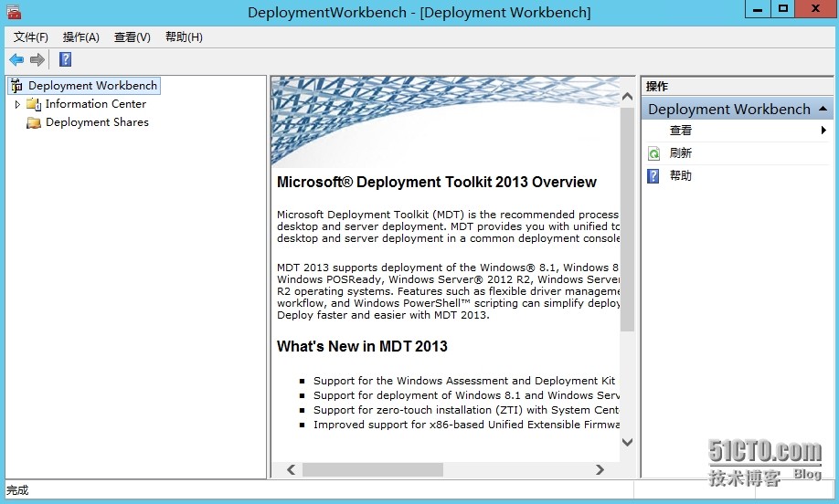Screen dimensions: 839x504
Task: Select the Deployment Shares tree item
Action: point(97,122)
